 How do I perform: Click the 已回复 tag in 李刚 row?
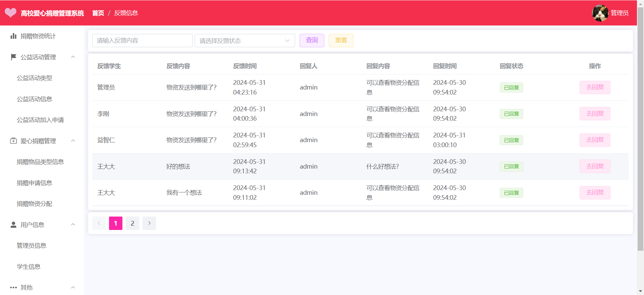click(x=512, y=114)
